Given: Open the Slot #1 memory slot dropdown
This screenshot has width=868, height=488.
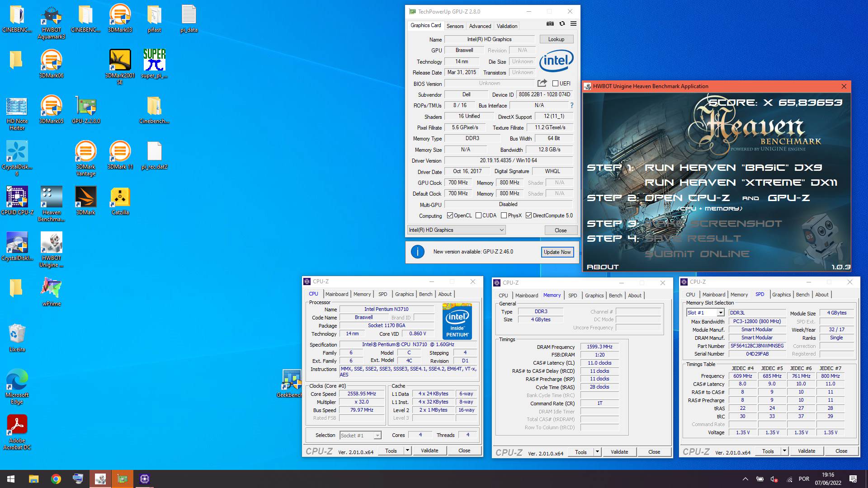Looking at the screenshot, I should [705, 313].
